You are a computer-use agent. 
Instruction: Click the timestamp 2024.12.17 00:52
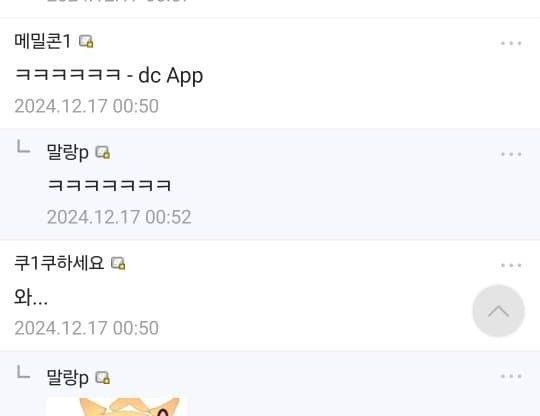click(119, 217)
